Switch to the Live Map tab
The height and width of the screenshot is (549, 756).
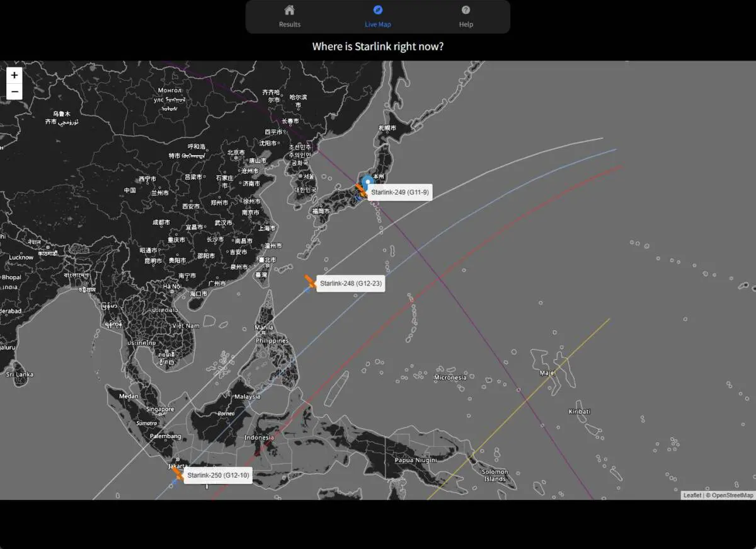pyautogui.click(x=378, y=16)
